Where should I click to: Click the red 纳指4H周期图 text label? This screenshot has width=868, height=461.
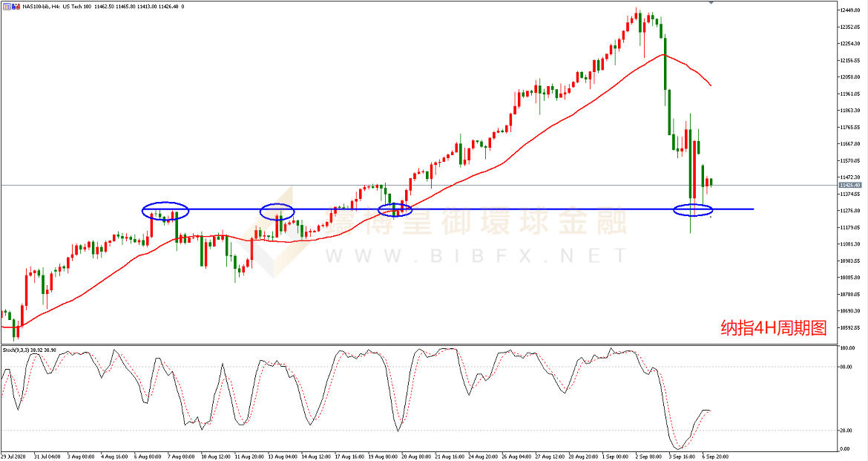coord(773,328)
